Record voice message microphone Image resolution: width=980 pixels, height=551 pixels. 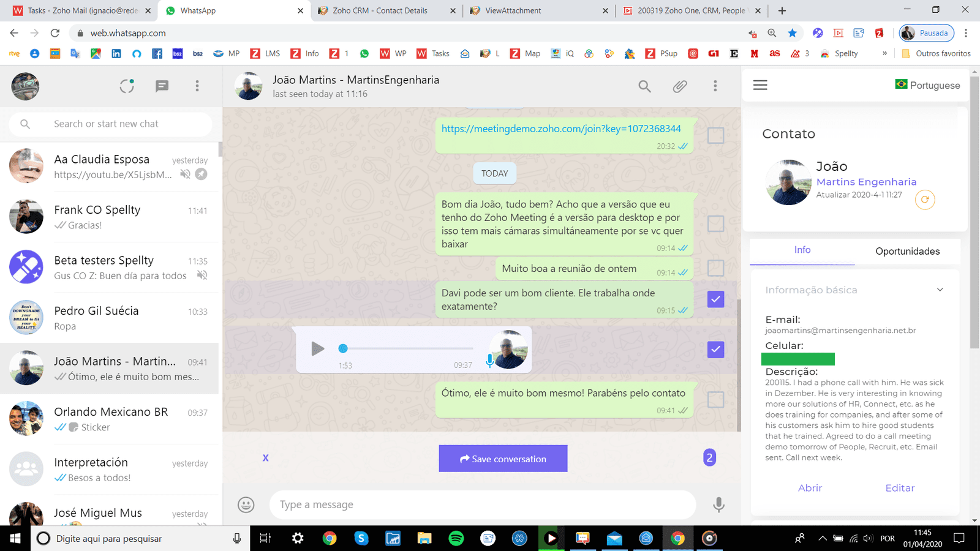719,504
